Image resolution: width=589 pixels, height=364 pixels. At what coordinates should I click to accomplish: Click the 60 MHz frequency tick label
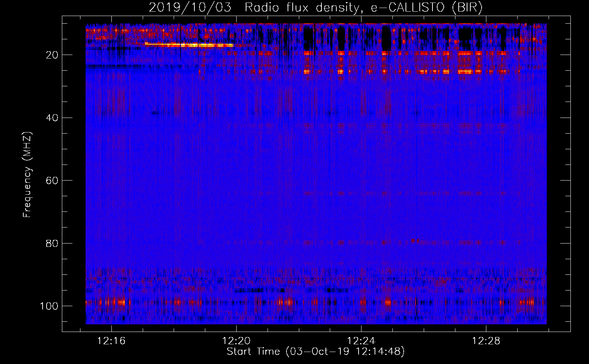pyautogui.click(x=52, y=181)
